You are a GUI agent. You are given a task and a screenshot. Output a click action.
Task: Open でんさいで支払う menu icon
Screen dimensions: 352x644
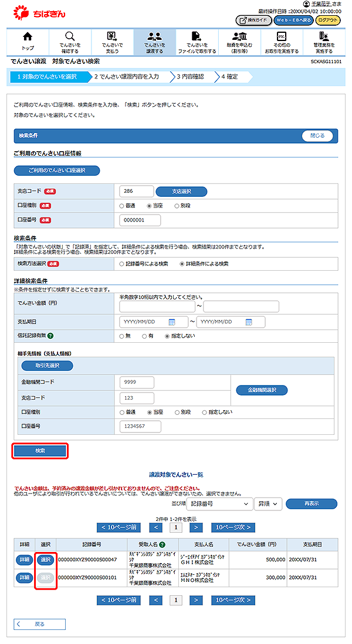(112, 36)
